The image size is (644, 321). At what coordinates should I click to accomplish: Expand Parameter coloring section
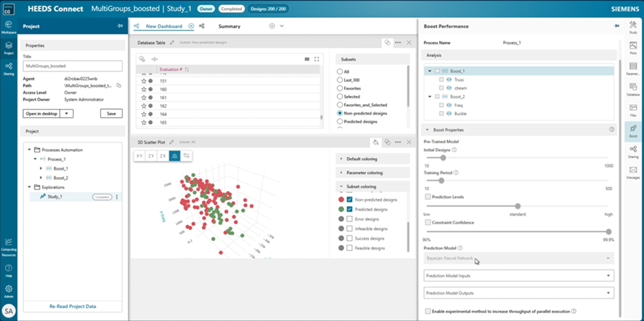pyautogui.click(x=373, y=172)
